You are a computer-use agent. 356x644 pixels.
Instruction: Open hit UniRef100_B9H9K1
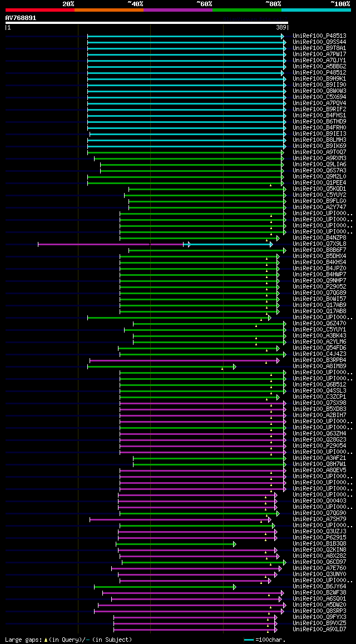click(x=319, y=79)
